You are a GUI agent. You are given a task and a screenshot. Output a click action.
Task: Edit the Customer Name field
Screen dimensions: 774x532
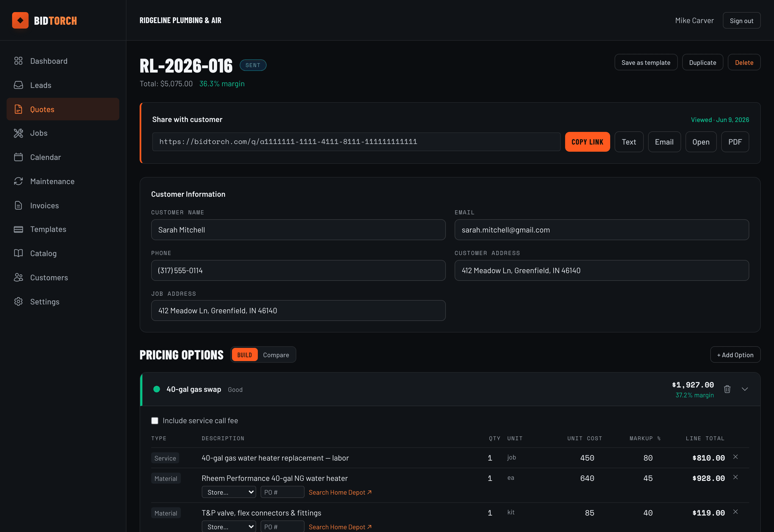tap(298, 230)
